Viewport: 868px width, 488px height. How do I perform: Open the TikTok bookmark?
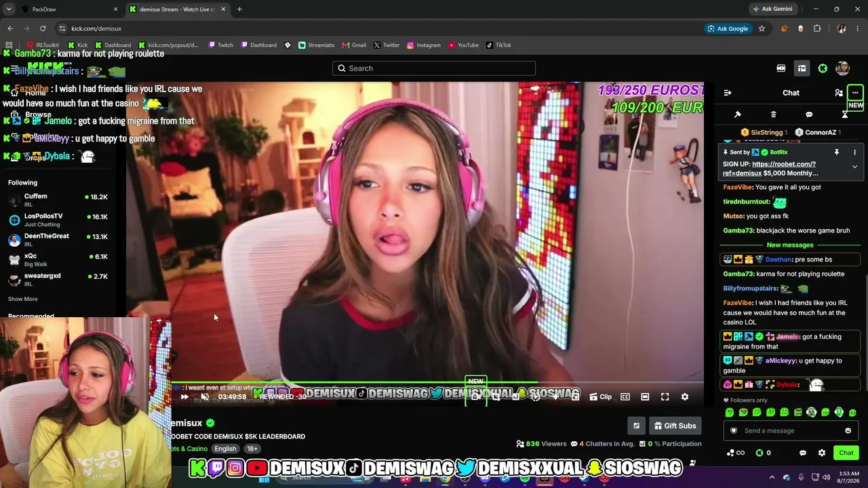point(498,45)
